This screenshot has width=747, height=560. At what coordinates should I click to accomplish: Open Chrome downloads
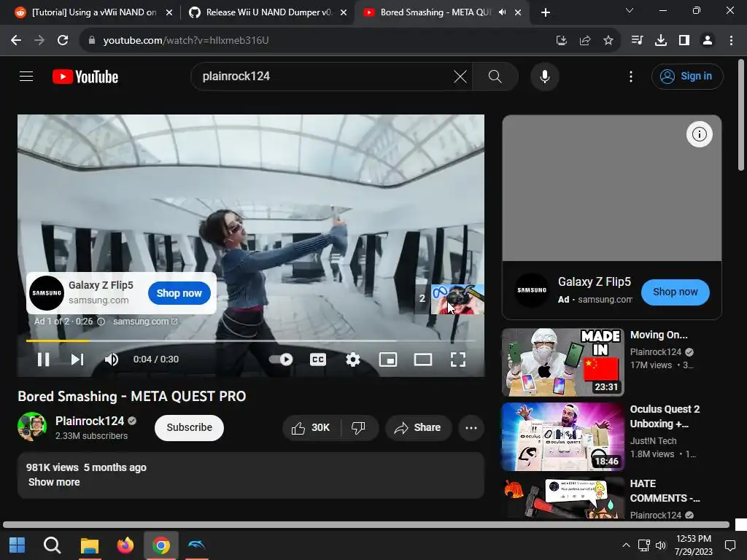(x=661, y=41)
